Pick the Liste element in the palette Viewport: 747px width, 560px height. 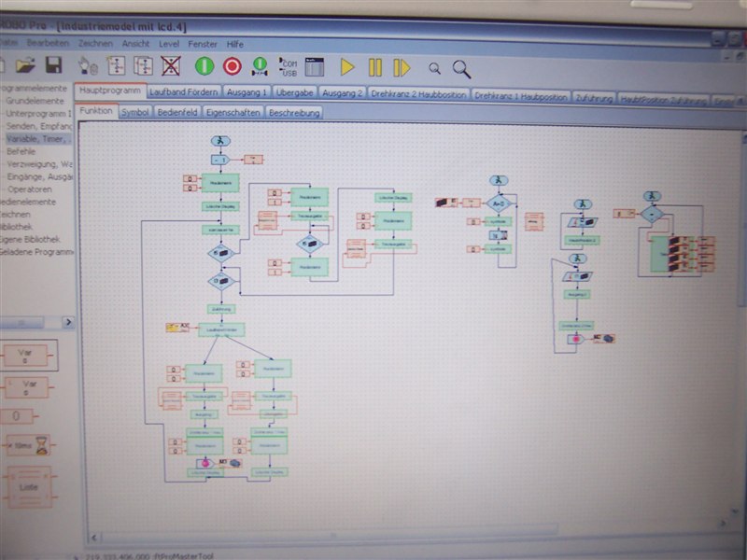click(x=29, y=487)
